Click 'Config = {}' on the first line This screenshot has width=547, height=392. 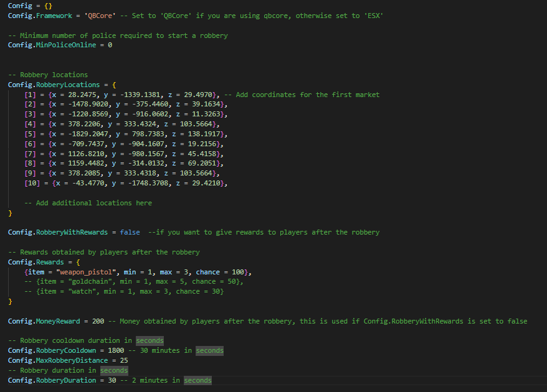pyautogui.click(x=30, y=6)
